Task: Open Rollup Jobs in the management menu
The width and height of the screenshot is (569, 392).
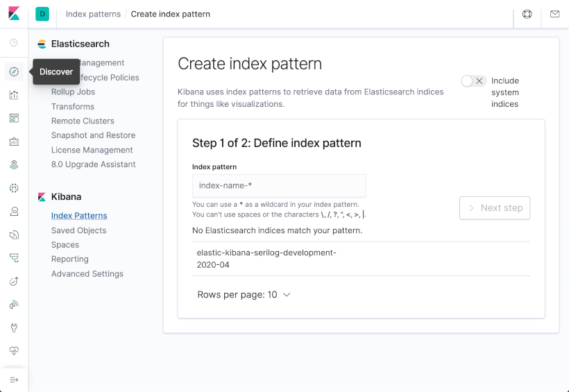Action: click(x=73, y=92)
